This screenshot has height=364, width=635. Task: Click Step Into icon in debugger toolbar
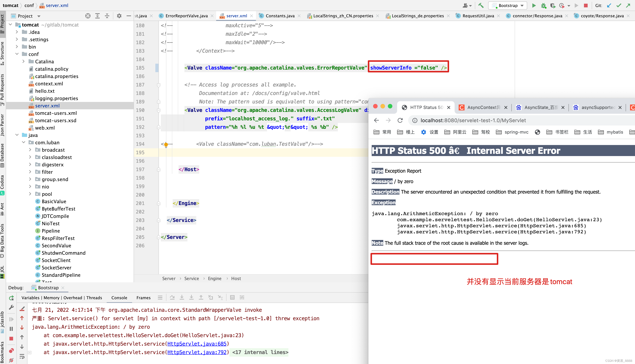[182, 298]
